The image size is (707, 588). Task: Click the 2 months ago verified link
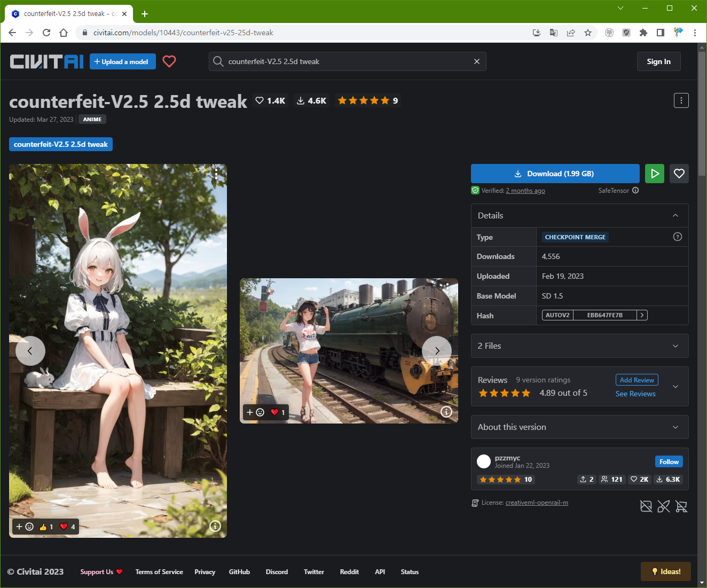tap(525, 191)
